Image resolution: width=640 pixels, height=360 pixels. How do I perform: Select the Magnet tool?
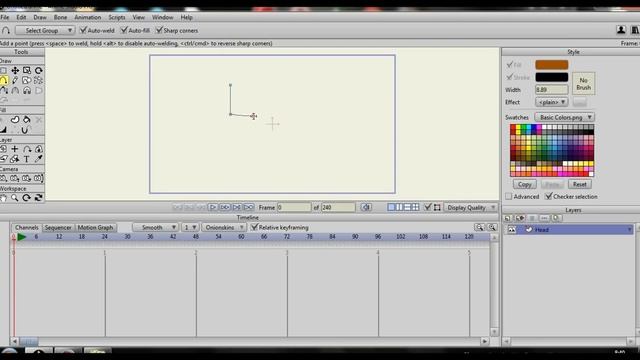click(27, 90)
